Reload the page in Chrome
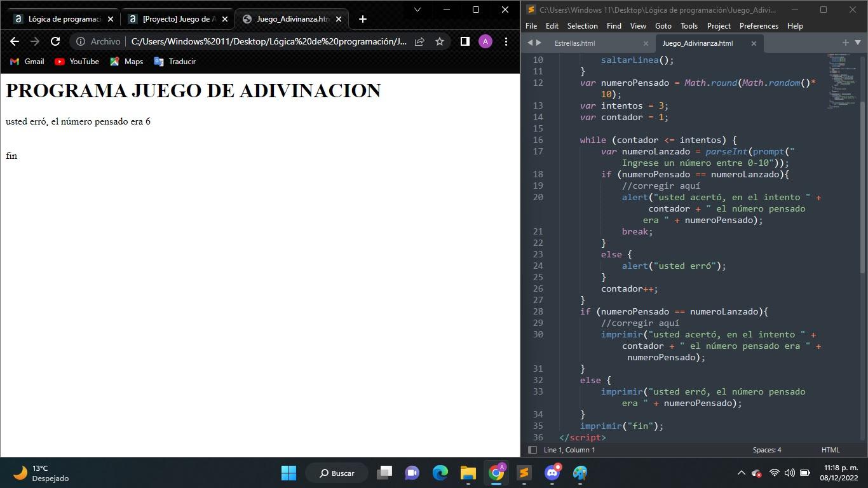The image size is (868, 488). (55, 41)
